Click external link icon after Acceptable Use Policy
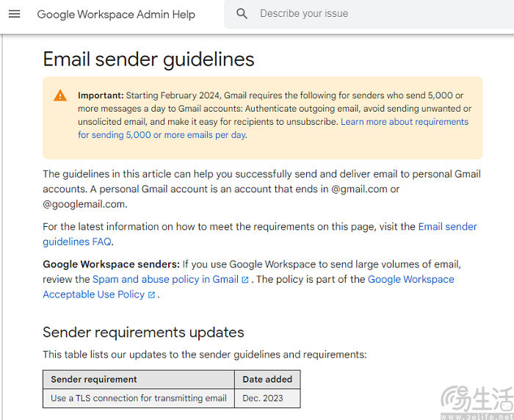The width and height of the screenshot is (514, 420). [151, 294]
